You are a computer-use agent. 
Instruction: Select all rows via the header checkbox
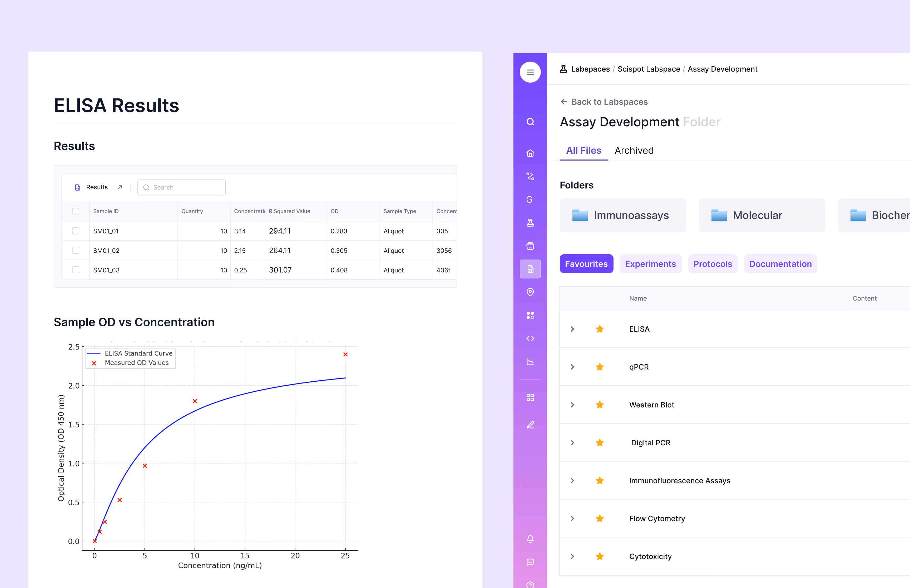click(76, 211)
